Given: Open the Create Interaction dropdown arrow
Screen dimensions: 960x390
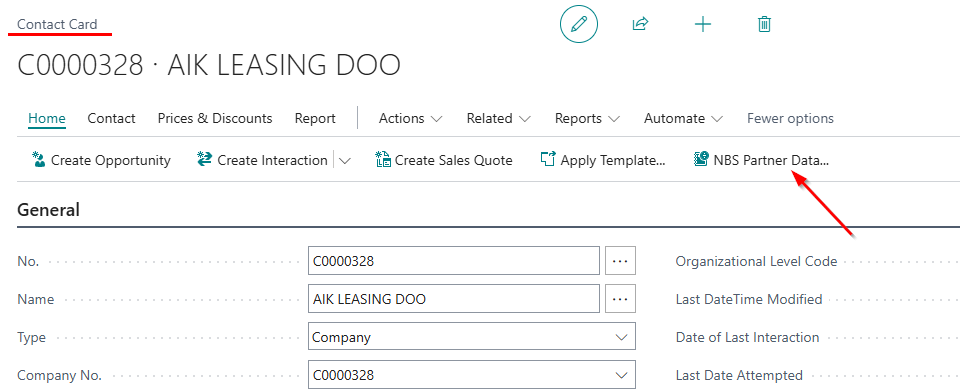Looking at the screenshot, I should [x=345, y=160].
